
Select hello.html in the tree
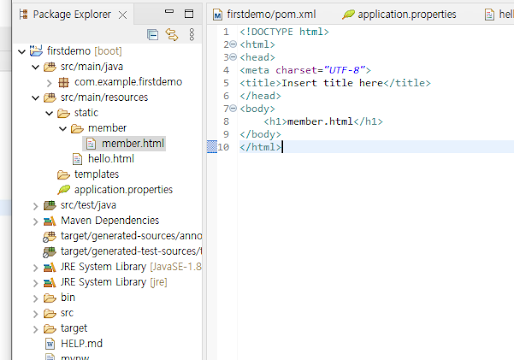tap(111, 159)
